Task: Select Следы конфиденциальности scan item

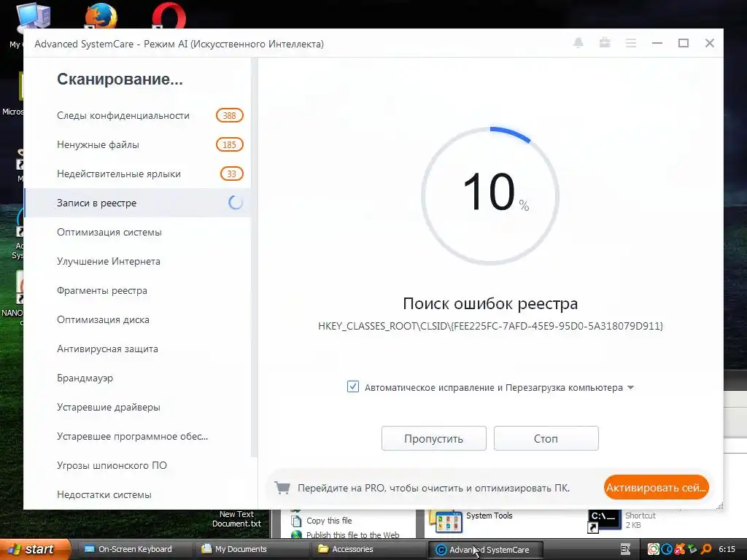Action: click(137, 115)
